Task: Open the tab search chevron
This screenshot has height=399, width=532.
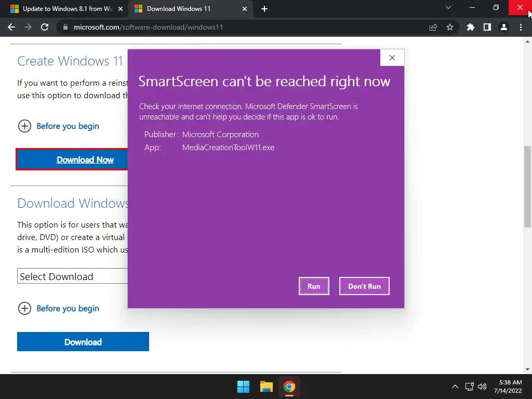Action: click(448, 7)
